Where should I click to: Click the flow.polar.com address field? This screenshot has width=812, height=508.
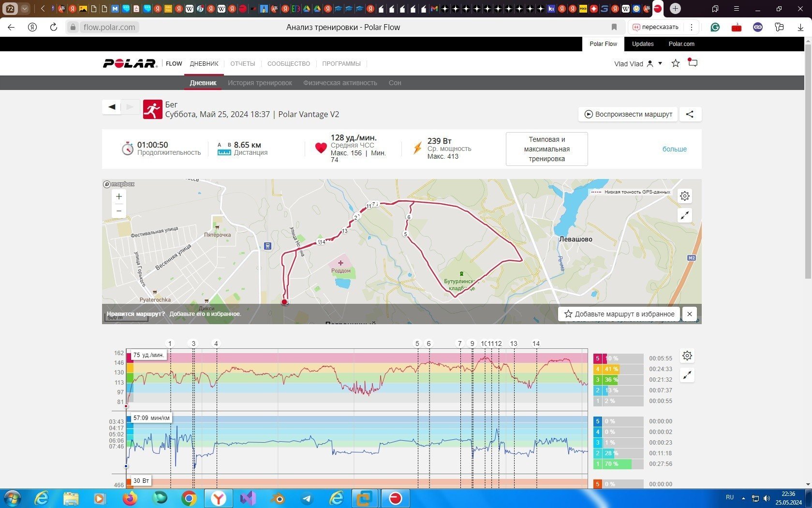(x=109, y=27)
